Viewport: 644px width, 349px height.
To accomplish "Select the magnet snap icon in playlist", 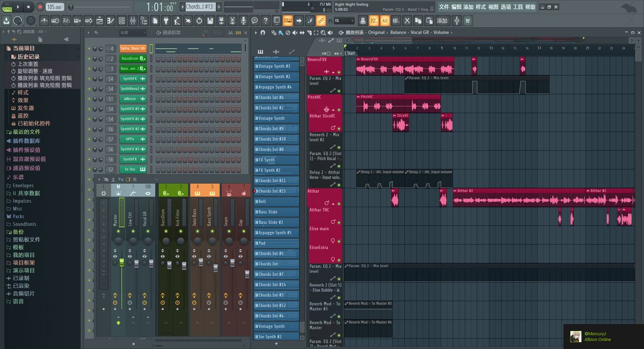I will click(x=263, y=33).
